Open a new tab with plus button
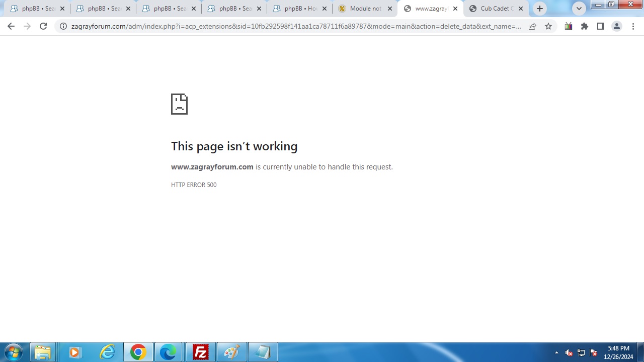 (x=540, y=9)
